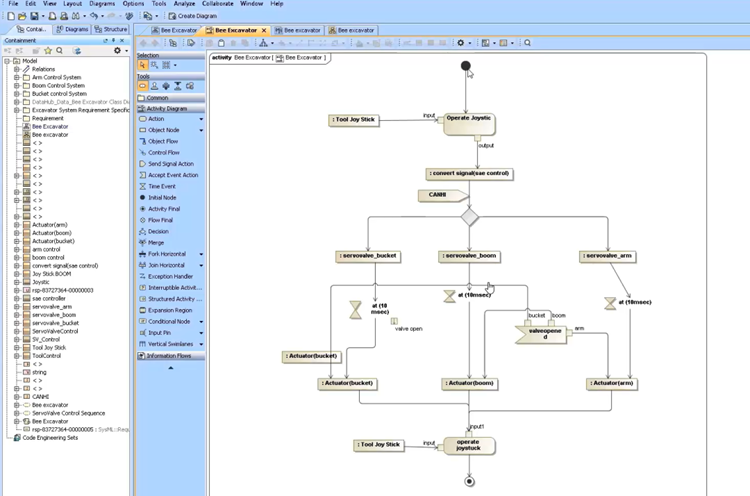
Task: Activate the arrow selection tool in palette
Action: coord(142,65)
